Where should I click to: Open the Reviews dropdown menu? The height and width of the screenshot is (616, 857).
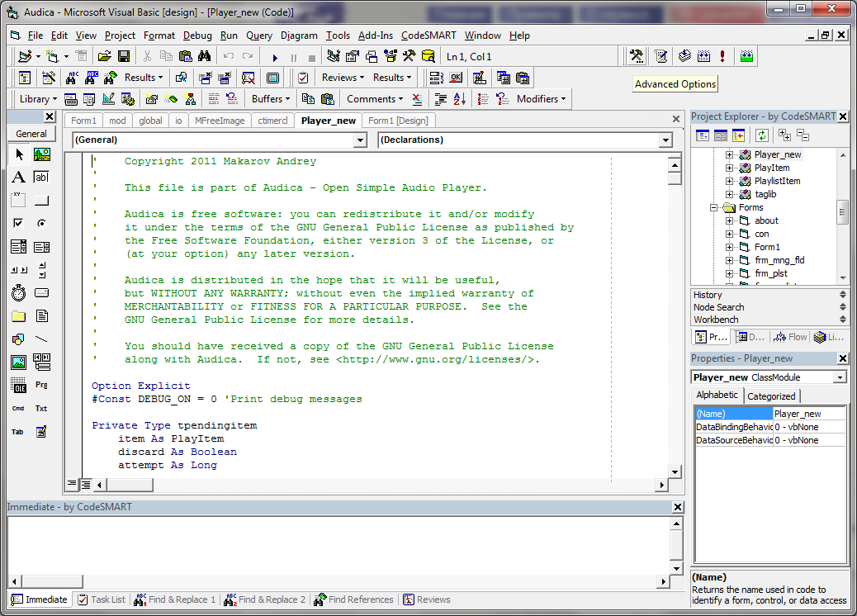[x=343, y=78]
